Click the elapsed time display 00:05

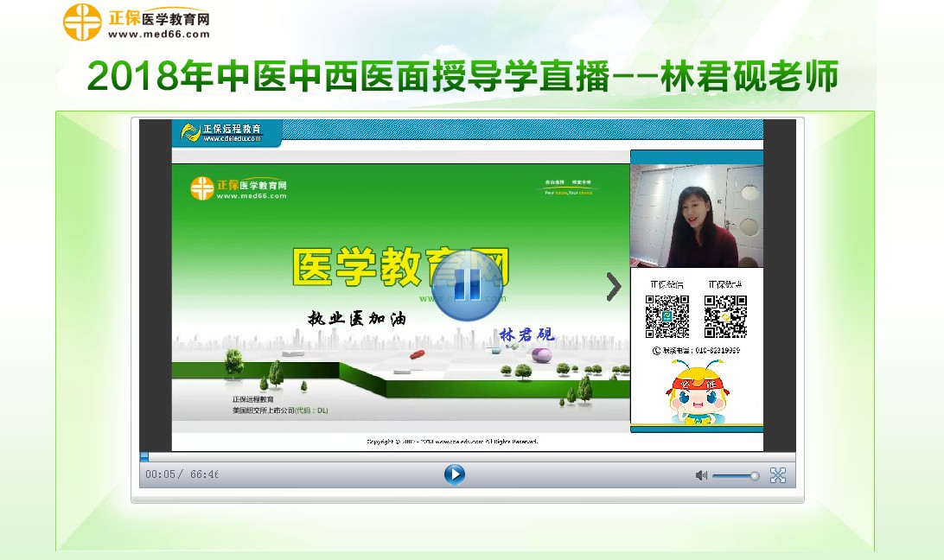point(160,475)
